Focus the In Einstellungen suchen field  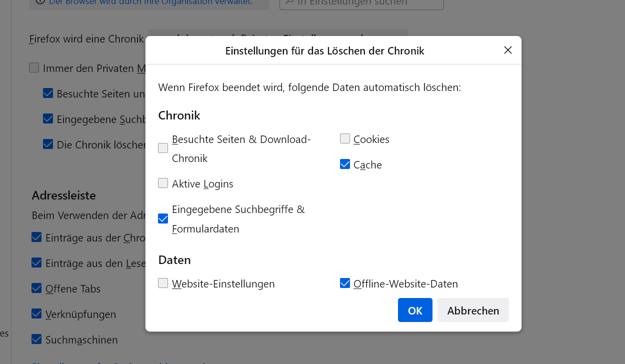(x=361, y=2)
